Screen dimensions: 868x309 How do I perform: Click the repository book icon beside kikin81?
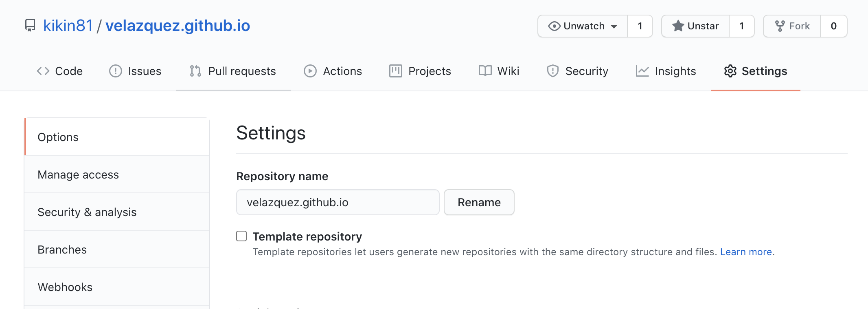click(30, 26)
